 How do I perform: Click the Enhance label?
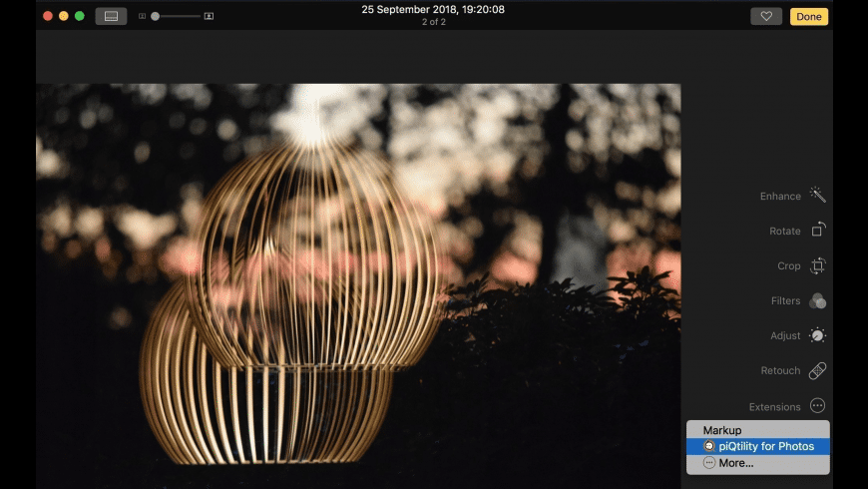click(780, 196)
